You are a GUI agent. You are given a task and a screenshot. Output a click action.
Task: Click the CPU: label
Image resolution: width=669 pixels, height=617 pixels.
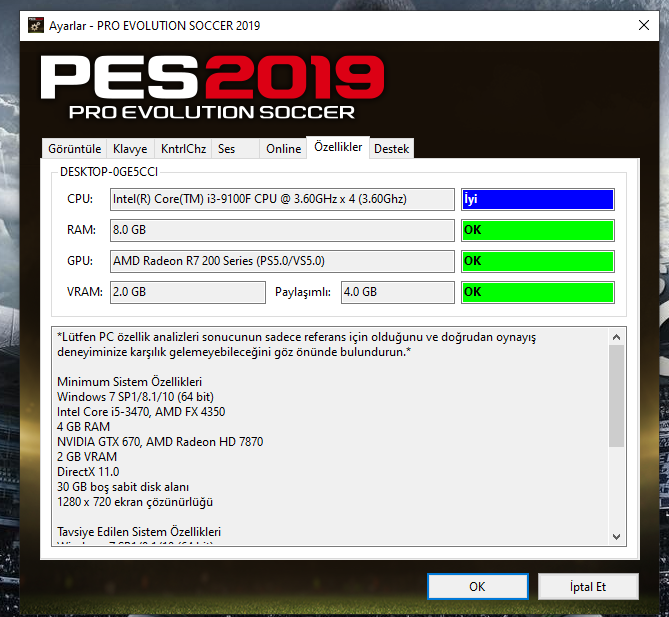(x=80, y=199)
